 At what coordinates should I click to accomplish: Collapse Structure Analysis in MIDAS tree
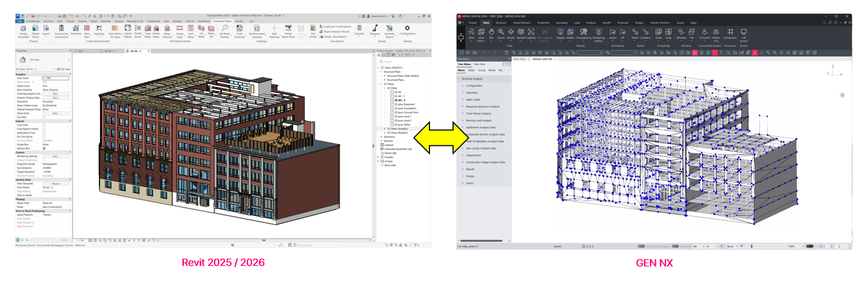click(x=458, y=79)
